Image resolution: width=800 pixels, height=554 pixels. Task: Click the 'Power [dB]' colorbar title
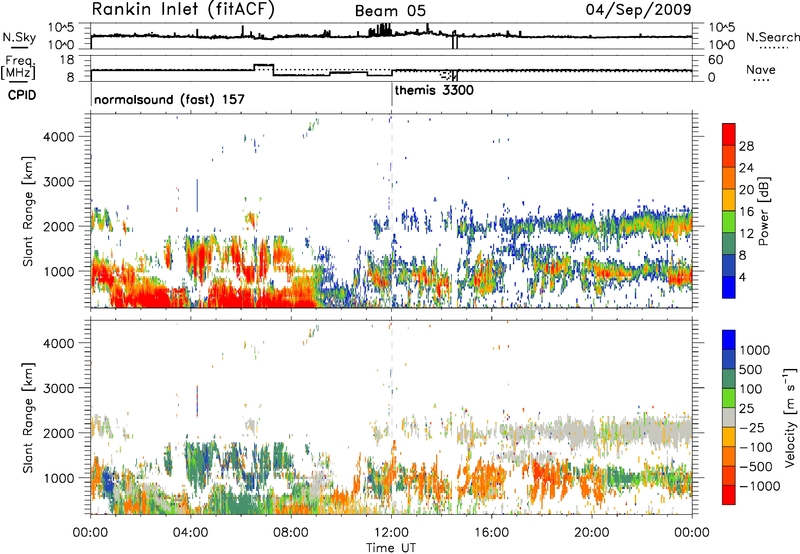point(763,211)
